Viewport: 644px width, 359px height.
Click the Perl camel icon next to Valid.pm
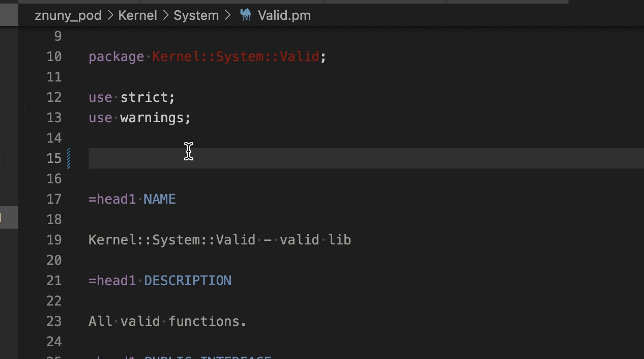coord(246,15)
